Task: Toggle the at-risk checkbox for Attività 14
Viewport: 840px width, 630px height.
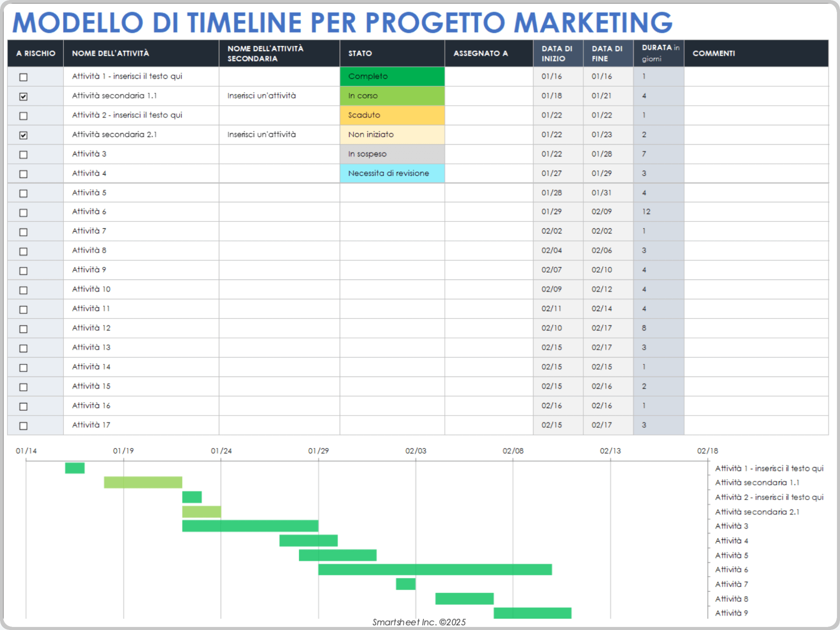Action: 23,368
